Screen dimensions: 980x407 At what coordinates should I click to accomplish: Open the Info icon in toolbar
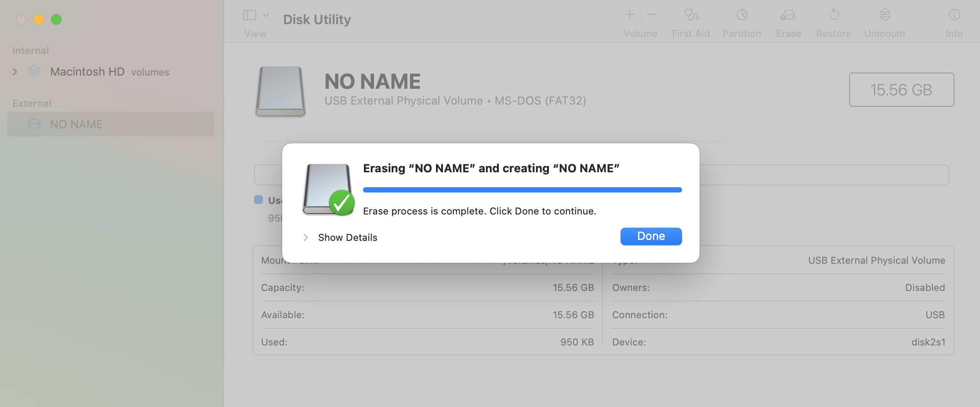(x=954, y=15)
